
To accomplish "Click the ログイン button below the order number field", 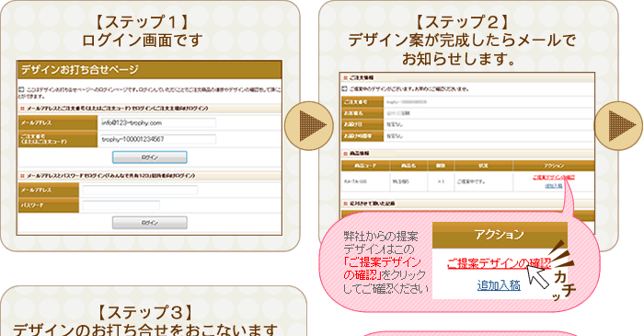I will coord(150,157).
